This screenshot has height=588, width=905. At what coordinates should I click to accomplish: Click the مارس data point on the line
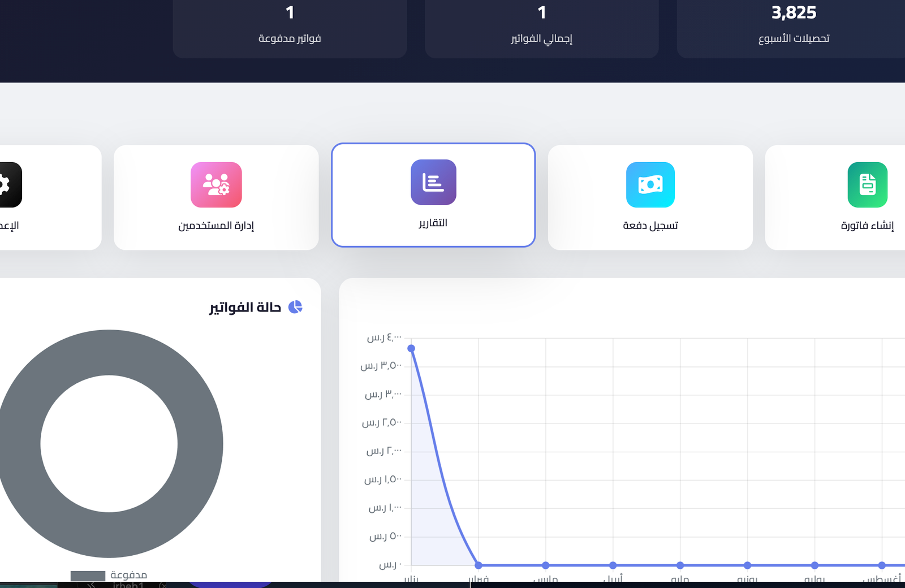click(x=546, y=565)
